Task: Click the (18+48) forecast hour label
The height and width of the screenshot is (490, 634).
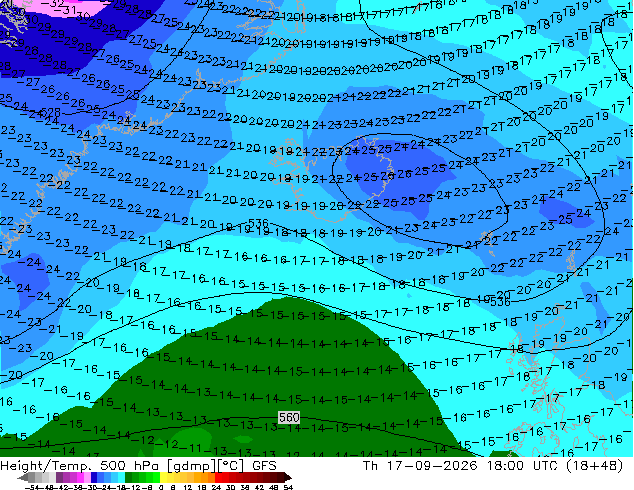Action: 594,466
